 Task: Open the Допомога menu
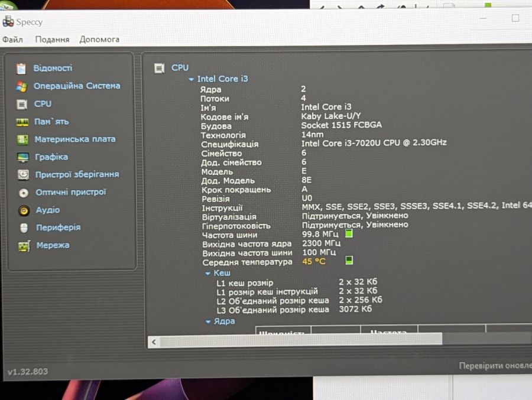coord(99,40)
